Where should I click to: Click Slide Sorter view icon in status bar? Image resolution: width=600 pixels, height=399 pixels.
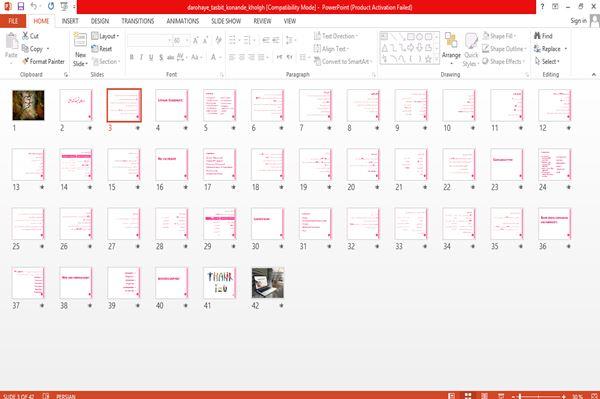tap(468, 396)
